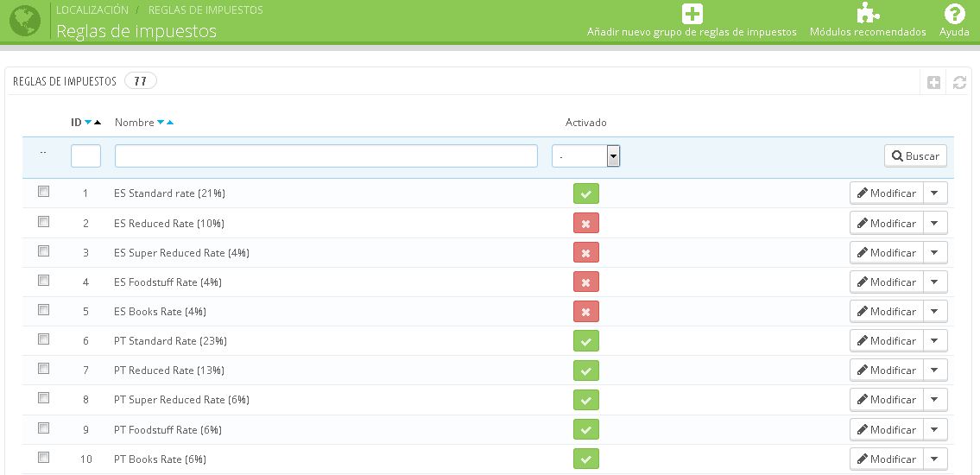The height and width of the screenshot is (475, 980).
Task: Open actions menu for PT Standard Rate
Action: [935, 340]
